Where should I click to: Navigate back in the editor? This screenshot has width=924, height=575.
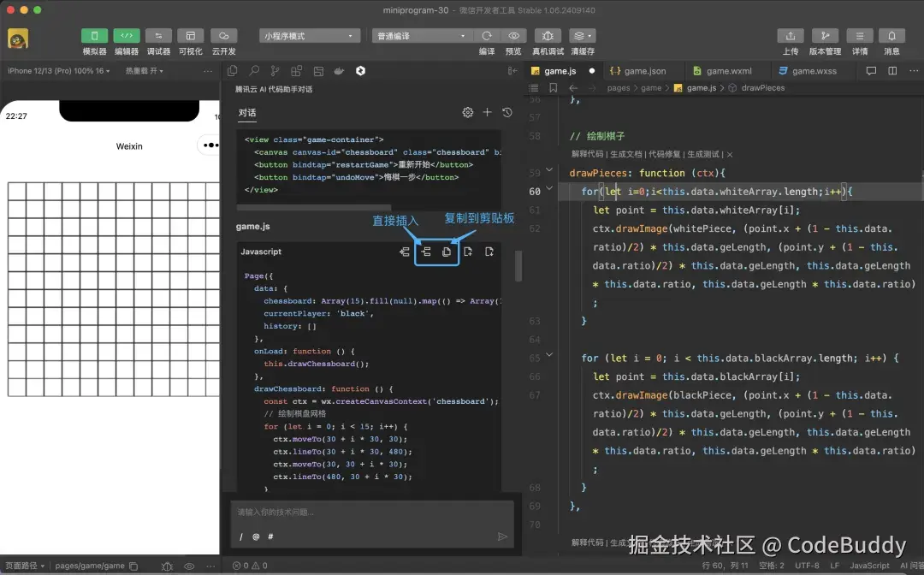[573, 88]
